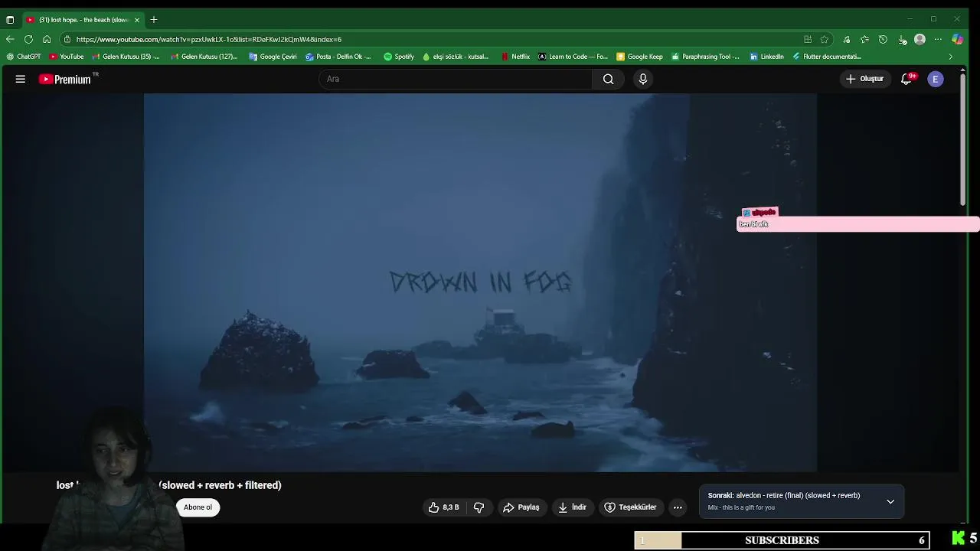Open the split screen icon in address bar
Image resolution: width=980 pixels, height=551 pixels.
pos(808,39)
